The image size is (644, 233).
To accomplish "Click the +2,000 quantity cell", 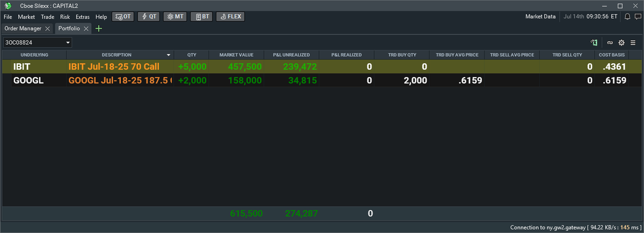I will pyautogui.click(x=192, y=80).
